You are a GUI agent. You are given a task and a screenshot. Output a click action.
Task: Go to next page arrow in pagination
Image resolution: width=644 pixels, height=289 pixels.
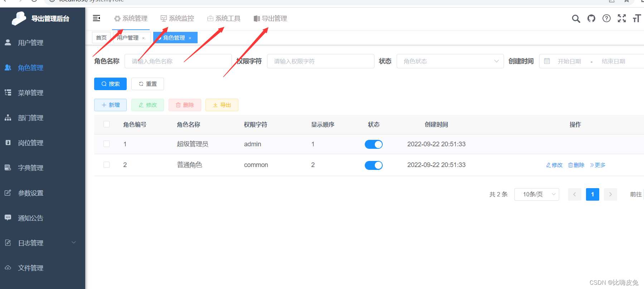(610, 194)
